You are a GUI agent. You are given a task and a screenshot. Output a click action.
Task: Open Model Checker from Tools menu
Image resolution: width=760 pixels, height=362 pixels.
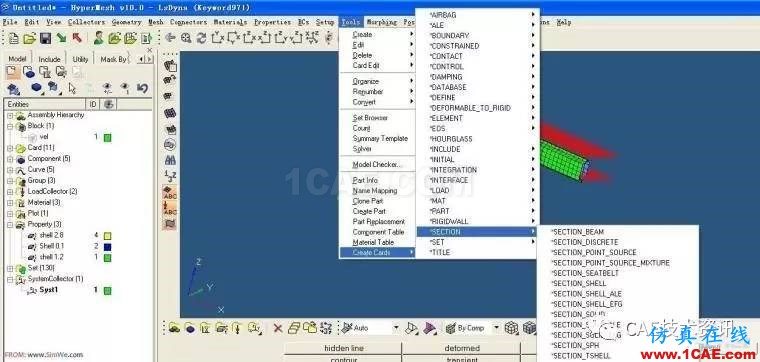point(377,165)
